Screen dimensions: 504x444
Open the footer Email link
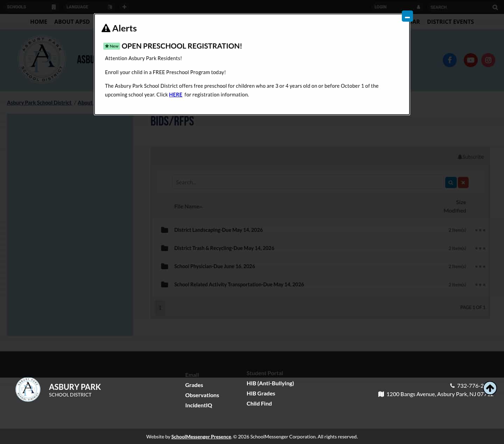click(192, 375)
